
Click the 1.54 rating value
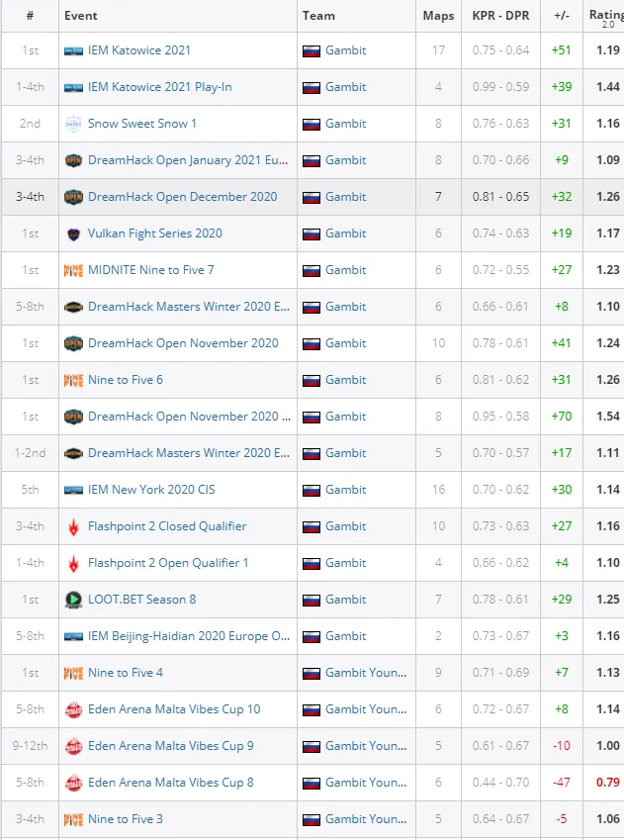click(x=608, y=417)
